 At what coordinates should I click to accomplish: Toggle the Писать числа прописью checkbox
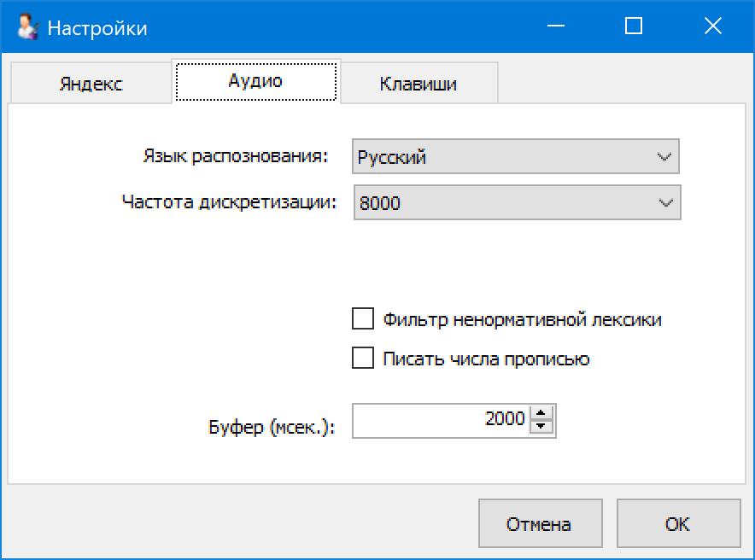pyautogui.click(x=363, y=359)
